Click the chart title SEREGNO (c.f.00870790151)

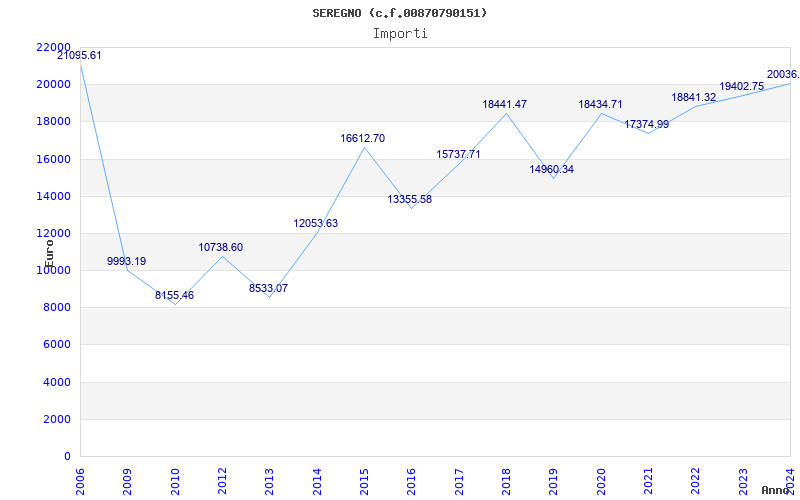click(x=399, y=13)
